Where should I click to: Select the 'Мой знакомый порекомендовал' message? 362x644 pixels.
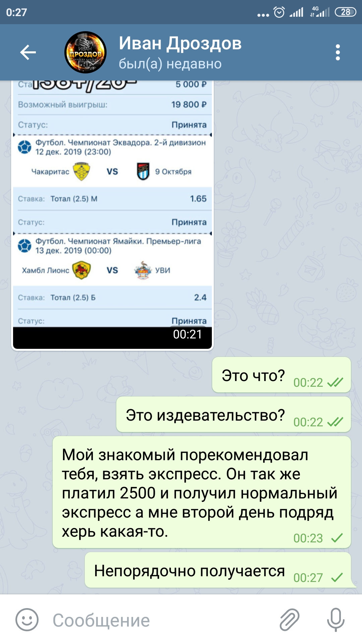click(202, 492)
